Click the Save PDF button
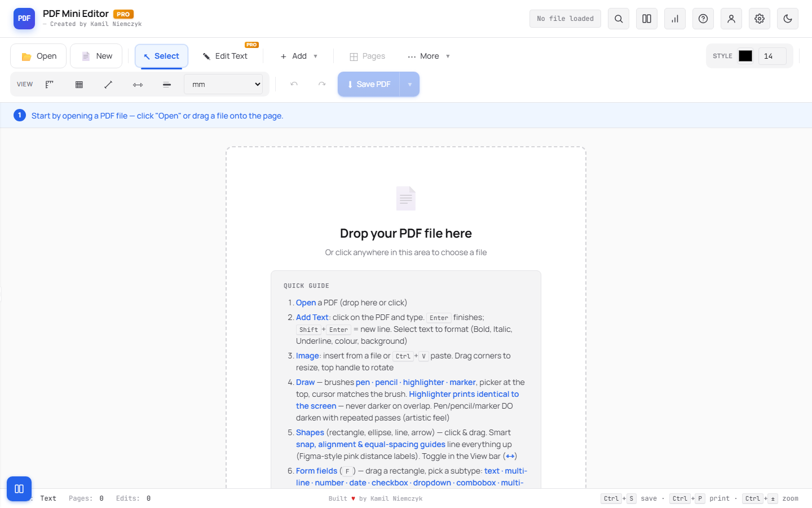The height and width of the screenshot is (508, 812). click(369, 84)
